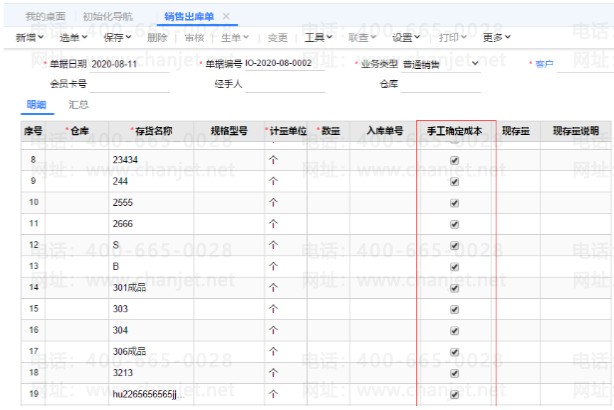Toggle 手工确定成本 checkbox for row 19
614x410 pixels.
(x=455, y=395)
